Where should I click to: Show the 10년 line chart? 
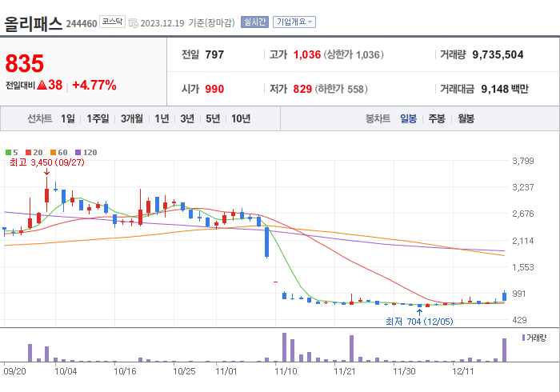pyautogui.click(x=241, y=118)
